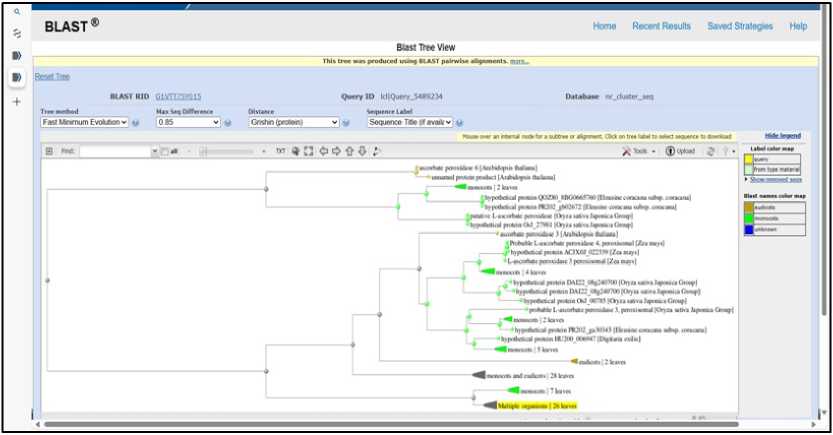Click the tree layout icon after arrows

[376, 151]
